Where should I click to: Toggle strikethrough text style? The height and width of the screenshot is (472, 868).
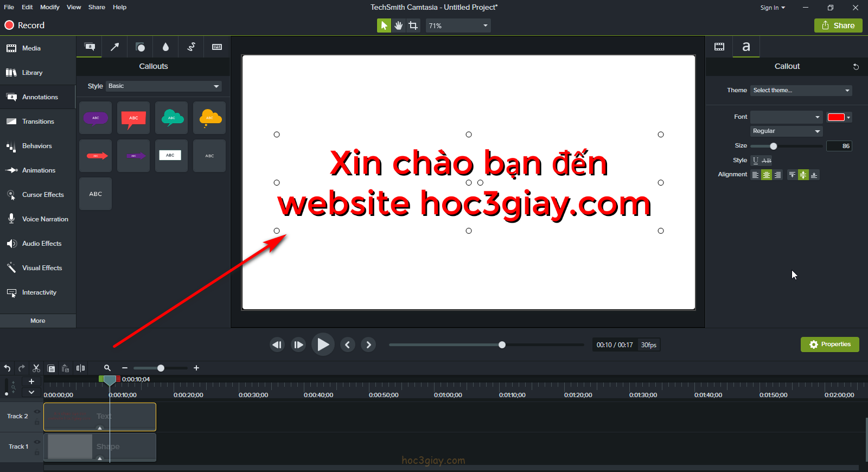click(x=767, y=161)
